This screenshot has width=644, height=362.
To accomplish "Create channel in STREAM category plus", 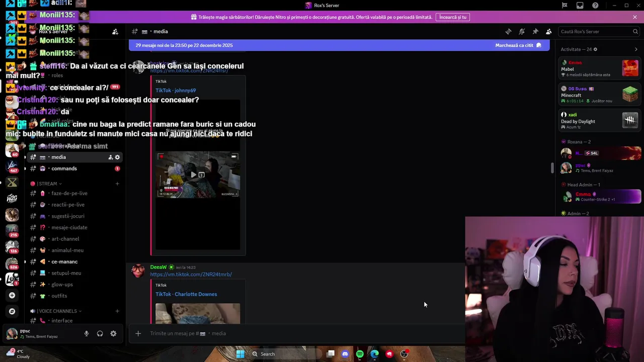I will point(117,184).
